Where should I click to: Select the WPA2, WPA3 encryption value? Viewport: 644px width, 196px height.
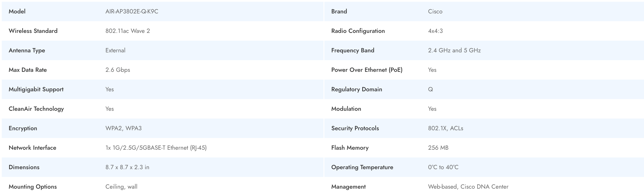(x=123, y=128)
